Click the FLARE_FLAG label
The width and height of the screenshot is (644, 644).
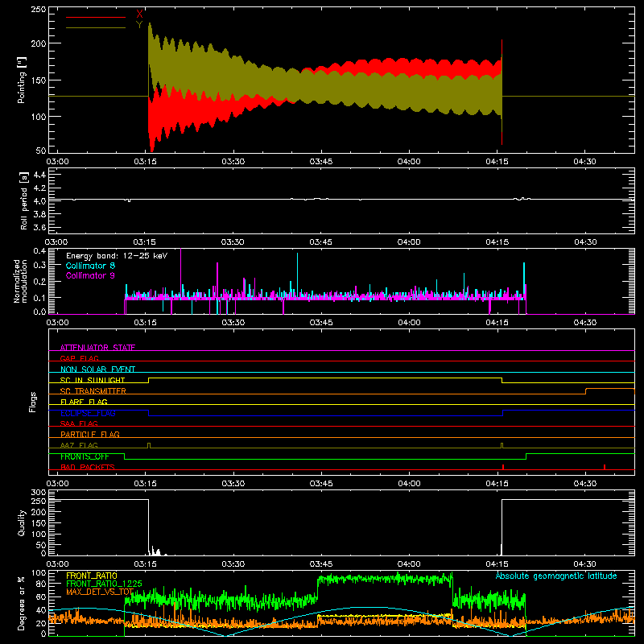(x=84, y=402)
